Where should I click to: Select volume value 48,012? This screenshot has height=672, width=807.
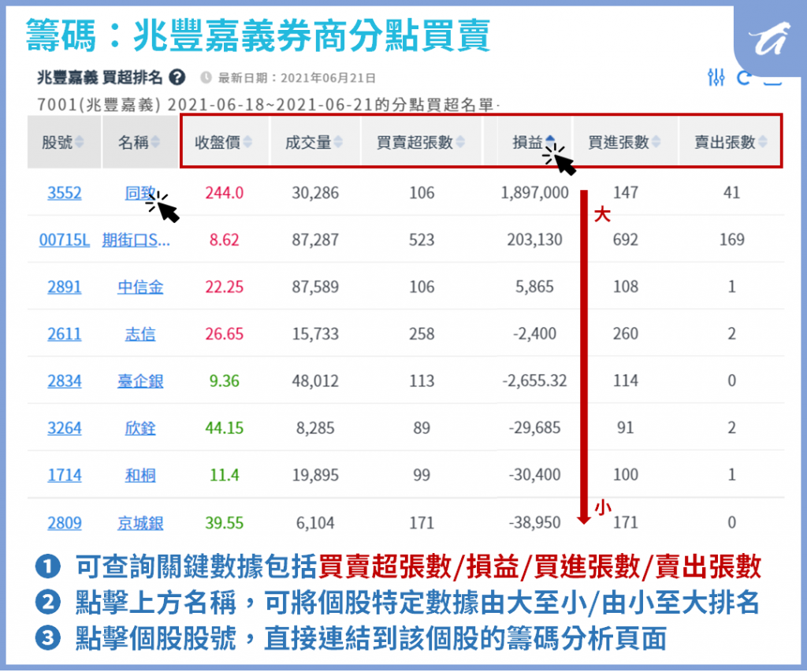315,381
